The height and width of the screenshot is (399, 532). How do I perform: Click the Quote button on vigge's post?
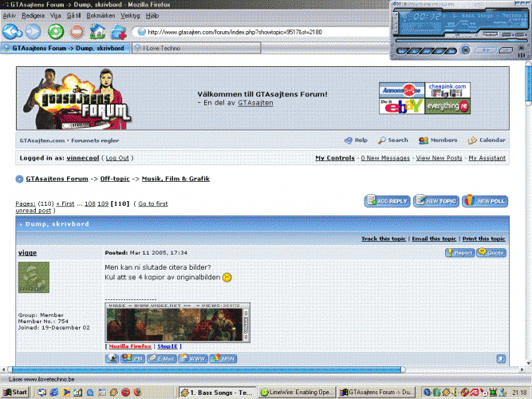coord(491,253)
